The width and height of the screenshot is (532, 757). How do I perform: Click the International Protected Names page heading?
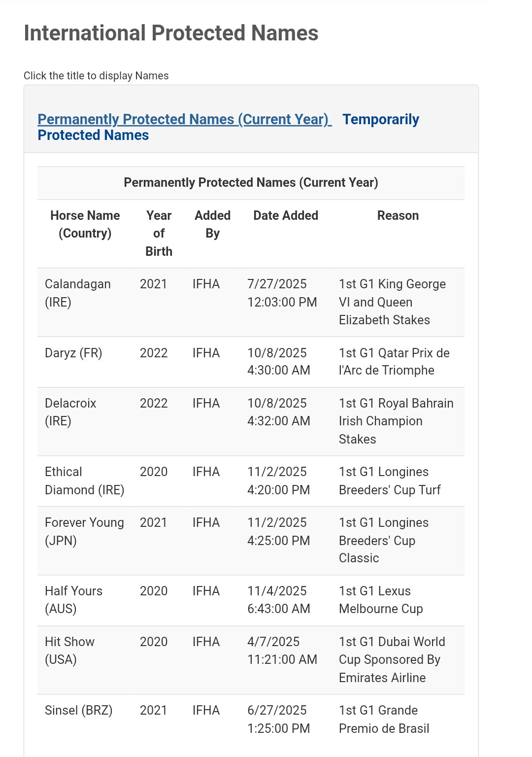tap(171, 33)
